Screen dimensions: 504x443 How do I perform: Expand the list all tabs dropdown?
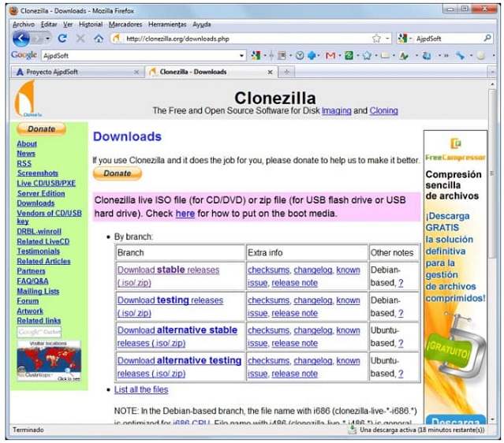(492, 72)
